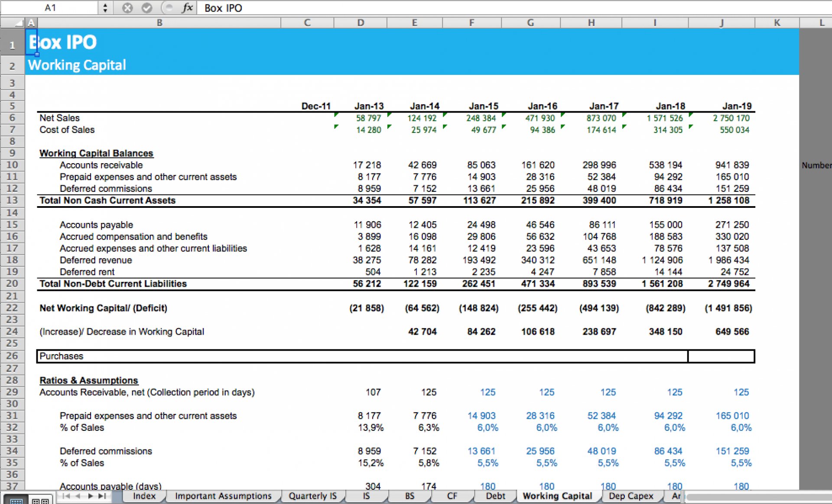Jump to last sheet tab arrow
The height and width of the screenshot is (504, 832).
click(102, 496)
